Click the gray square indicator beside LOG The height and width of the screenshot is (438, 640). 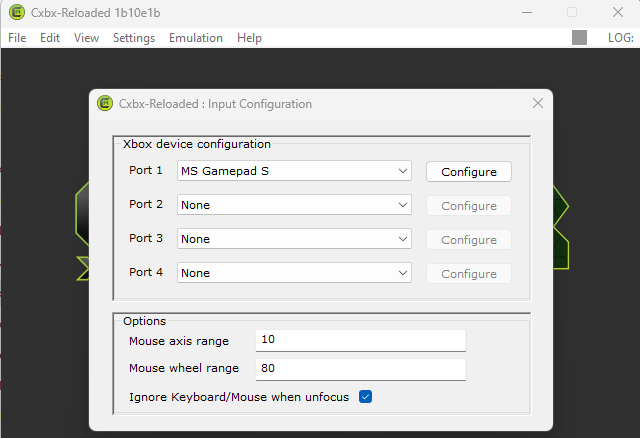(579, 38)
